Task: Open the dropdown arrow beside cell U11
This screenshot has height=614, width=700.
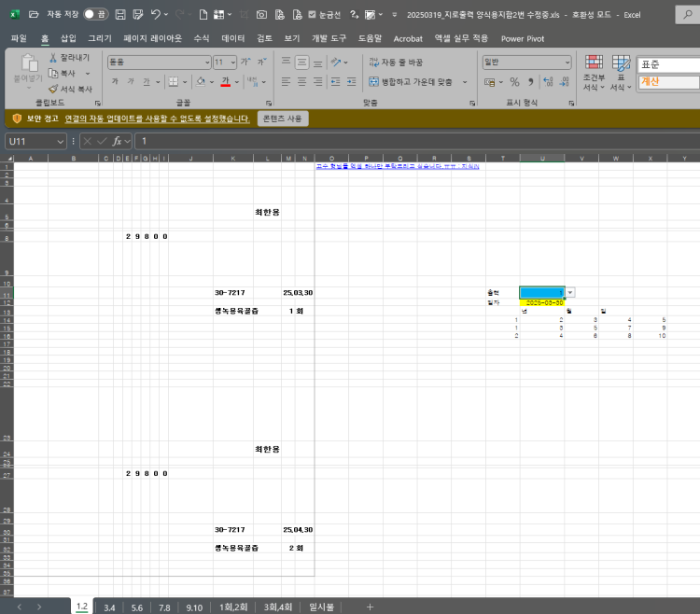Action: tap(570, 292)
